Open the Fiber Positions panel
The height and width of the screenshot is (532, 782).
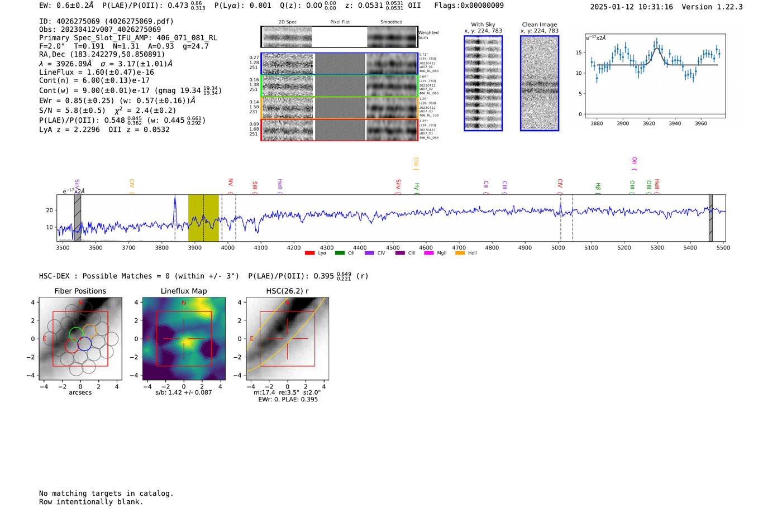pos(80,339)
